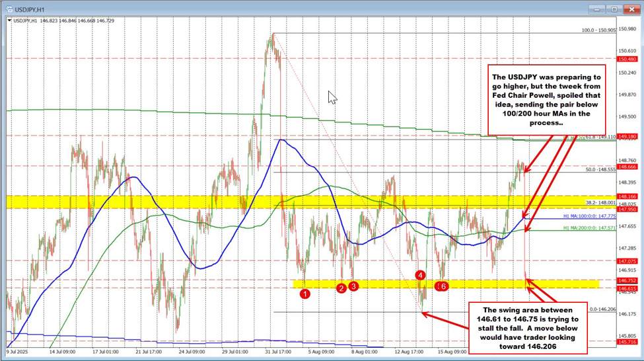Click the 149.870 price axis label
The width and height of the screenshot is (644, 361).
[x=627, y=95]
